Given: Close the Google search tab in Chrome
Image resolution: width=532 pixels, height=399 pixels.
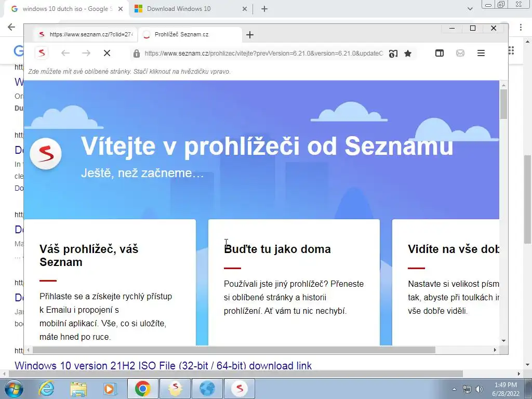Looking at the screenshot, I should tap(121, 9).
